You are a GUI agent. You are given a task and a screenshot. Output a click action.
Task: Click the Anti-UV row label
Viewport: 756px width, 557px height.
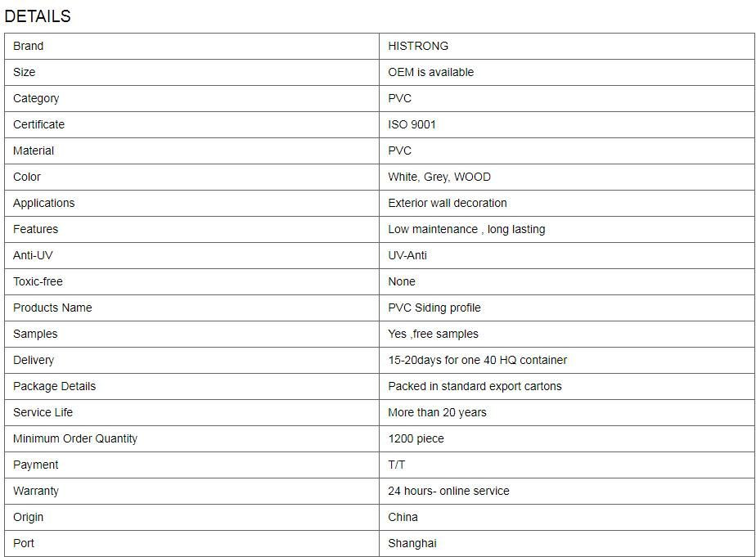tap(33, 255)
